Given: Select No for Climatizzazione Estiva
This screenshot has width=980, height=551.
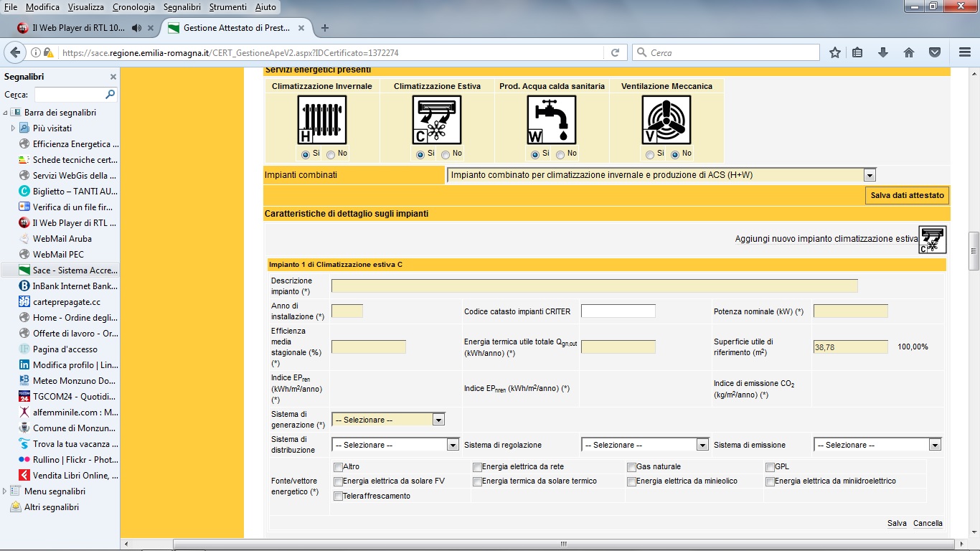Looking at the screenshot, I should pyautogui.click(x=446, y=154).
